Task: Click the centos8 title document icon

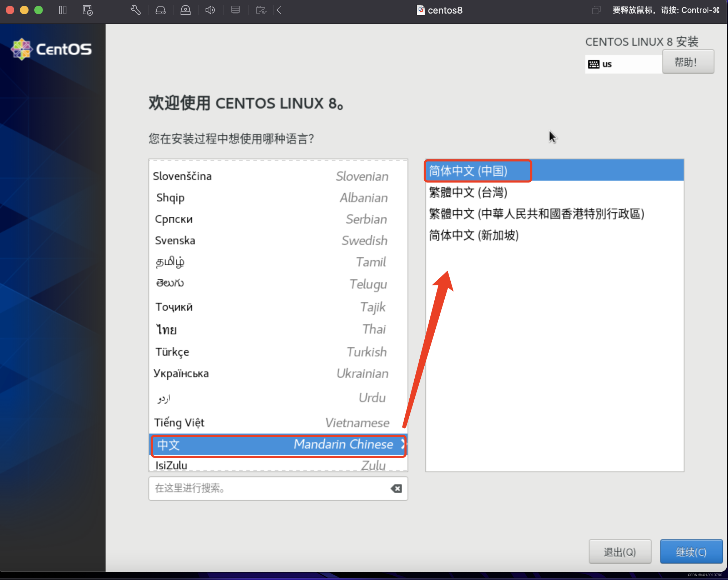Action: (x=421, y=10)
